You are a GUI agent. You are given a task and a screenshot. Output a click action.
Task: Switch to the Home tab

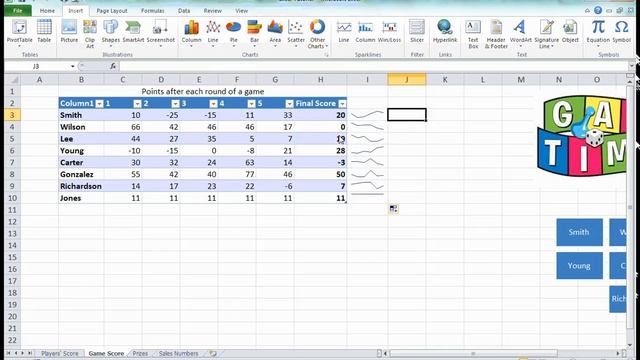[x=47, y=11]
